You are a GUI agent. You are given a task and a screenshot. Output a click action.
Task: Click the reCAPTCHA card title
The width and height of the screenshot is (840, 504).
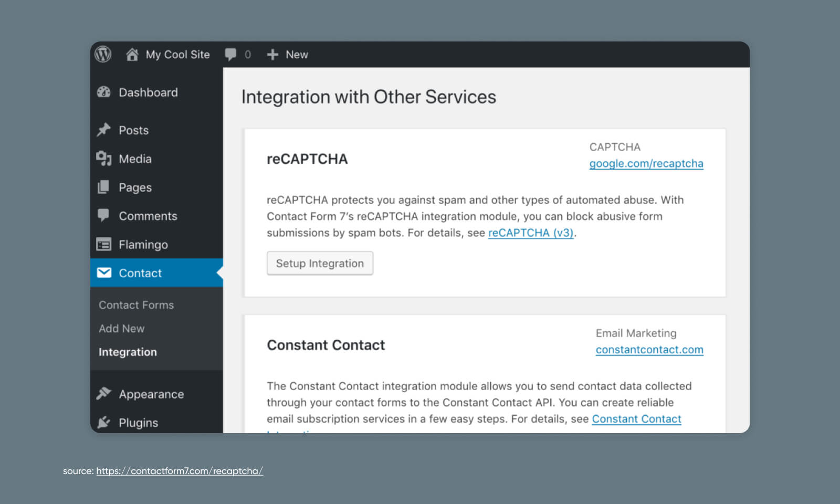(x=307, y=159)
